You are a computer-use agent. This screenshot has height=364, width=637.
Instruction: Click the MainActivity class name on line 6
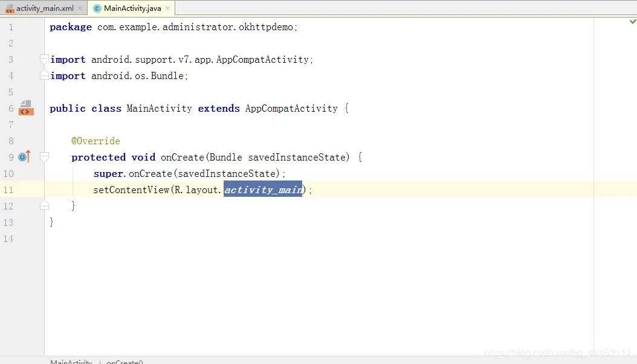pyautogui.click(x=160, y=108)
